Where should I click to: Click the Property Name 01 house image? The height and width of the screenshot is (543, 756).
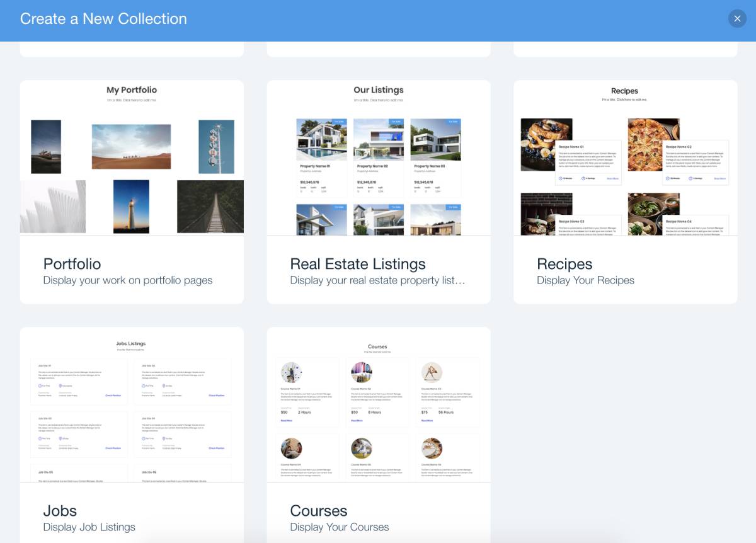321,140
